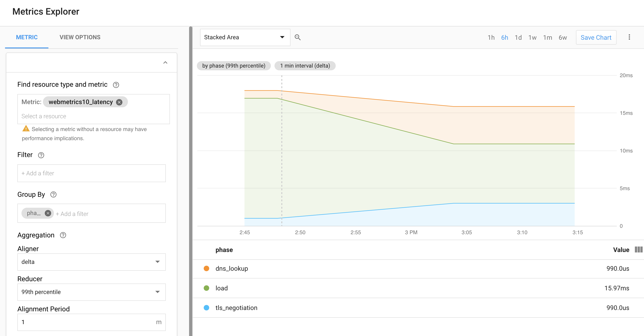Screen dimensions: 644x336
Task: Select the 1d time range
Action: click(518, 37)
